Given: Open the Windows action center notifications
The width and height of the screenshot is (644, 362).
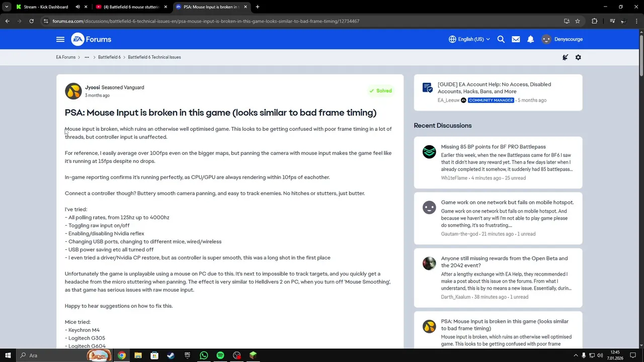Looking at the screenshot, I should 633,355.
